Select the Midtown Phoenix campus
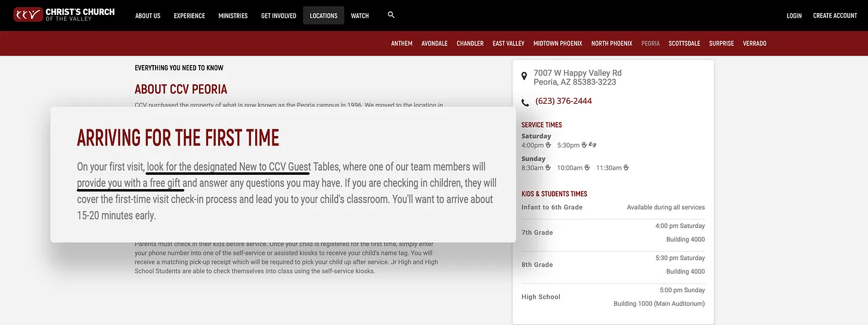868x325 pixels. [558, 44]
